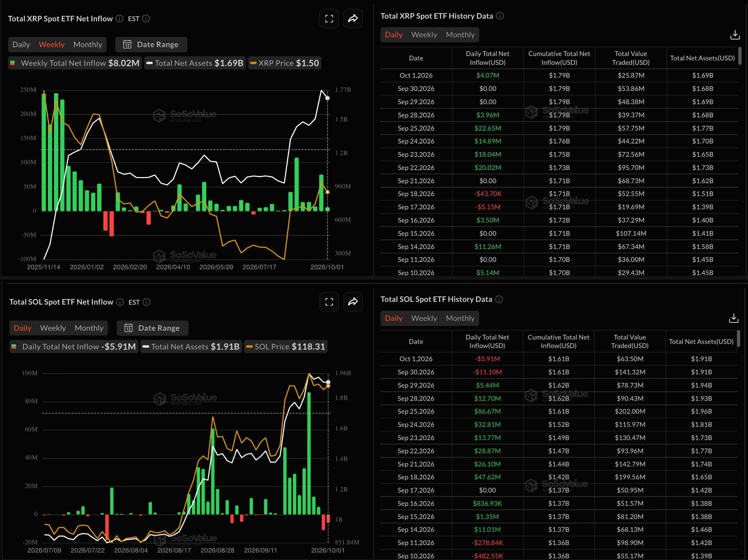The image size is (748, 560).
Task: Select Monthly tab in XRP History Data
Action: click(x=460, y=35)
